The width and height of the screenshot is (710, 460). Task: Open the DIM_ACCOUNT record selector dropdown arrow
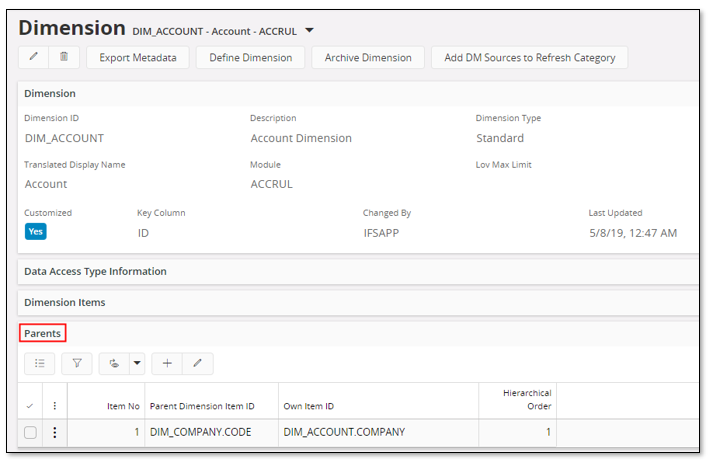[309, 30]
